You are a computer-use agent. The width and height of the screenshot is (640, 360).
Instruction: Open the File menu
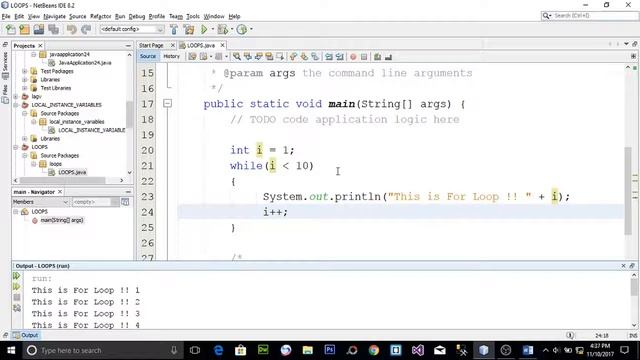coord(6,16)
